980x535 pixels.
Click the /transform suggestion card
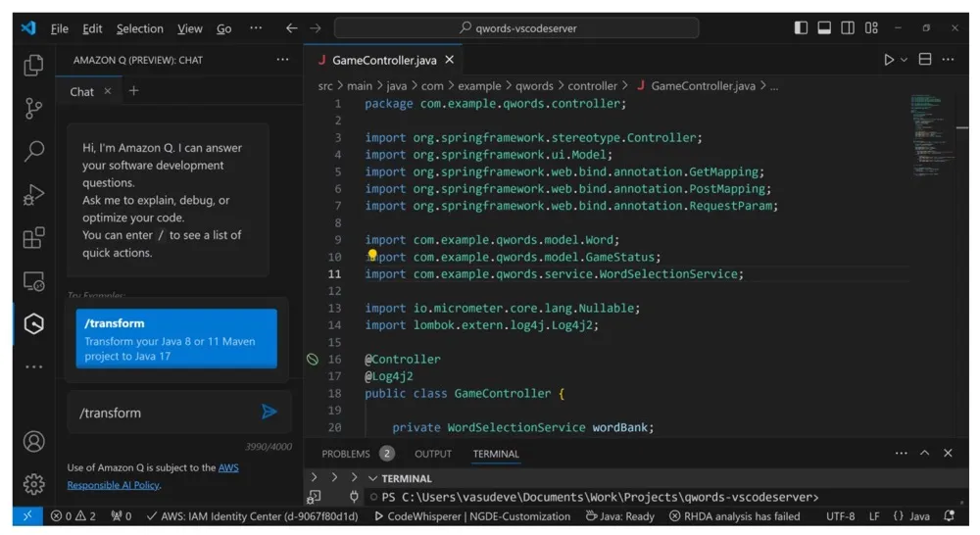[x=176, y=339]
